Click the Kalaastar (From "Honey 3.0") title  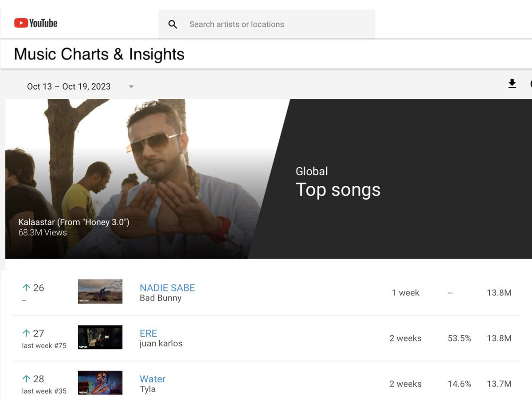[x=74, y=222]
